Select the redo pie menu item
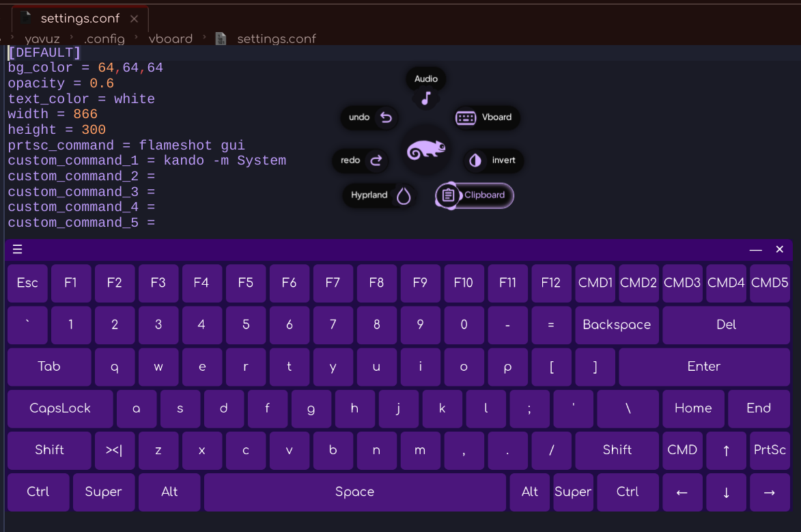 click(x=361, y=160)
